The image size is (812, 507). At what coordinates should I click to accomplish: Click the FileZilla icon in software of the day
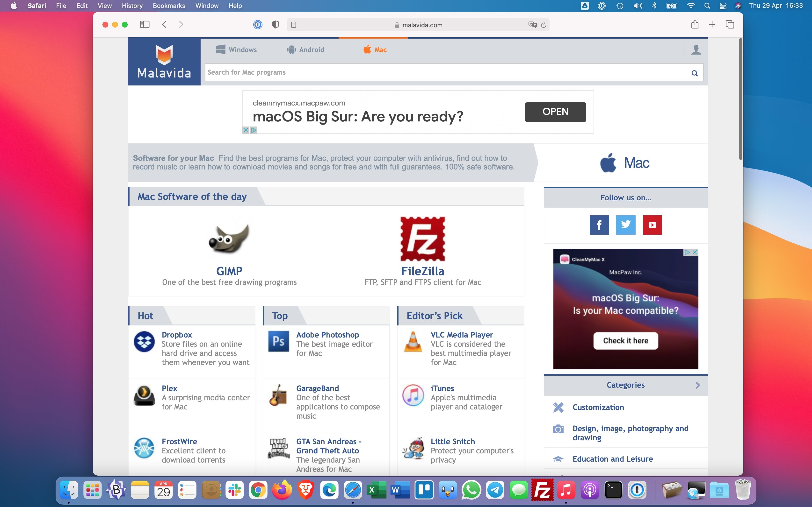[x=422, y=238]
